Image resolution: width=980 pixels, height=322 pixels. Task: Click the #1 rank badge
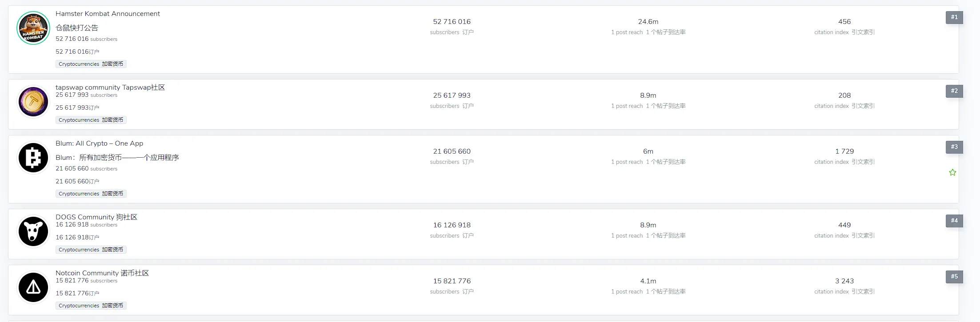tap(954, 17)
